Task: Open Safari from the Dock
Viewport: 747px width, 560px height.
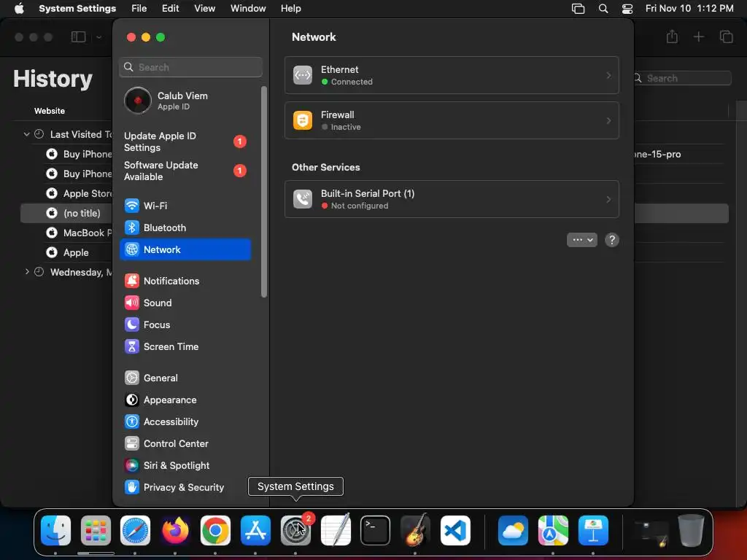Action: tap(135, 531)
